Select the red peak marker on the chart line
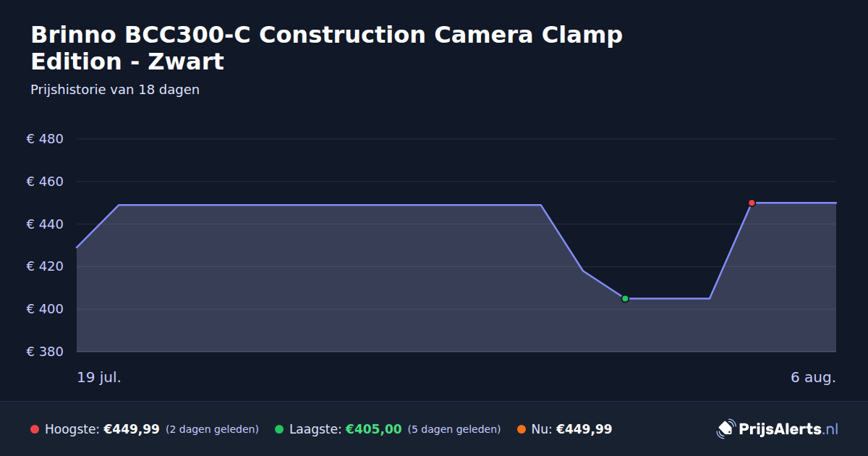The height and width of the screenshot is (456, 868). (x=752, y=203)
